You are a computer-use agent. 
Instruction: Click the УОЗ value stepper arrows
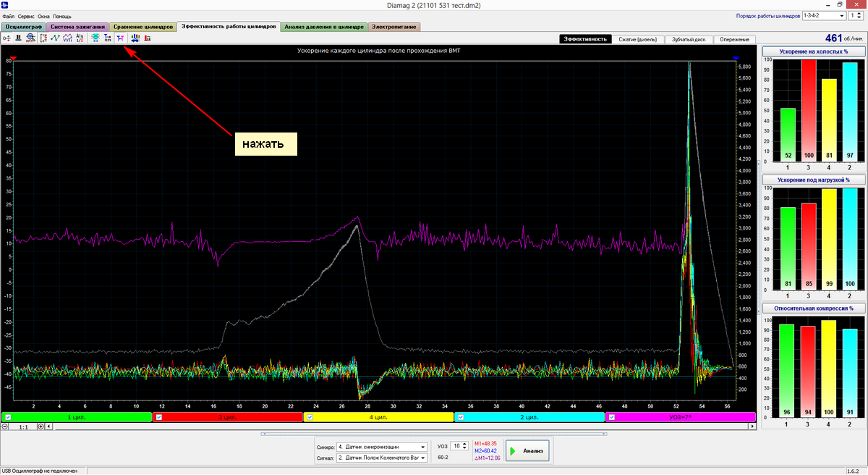click(464, 446)
